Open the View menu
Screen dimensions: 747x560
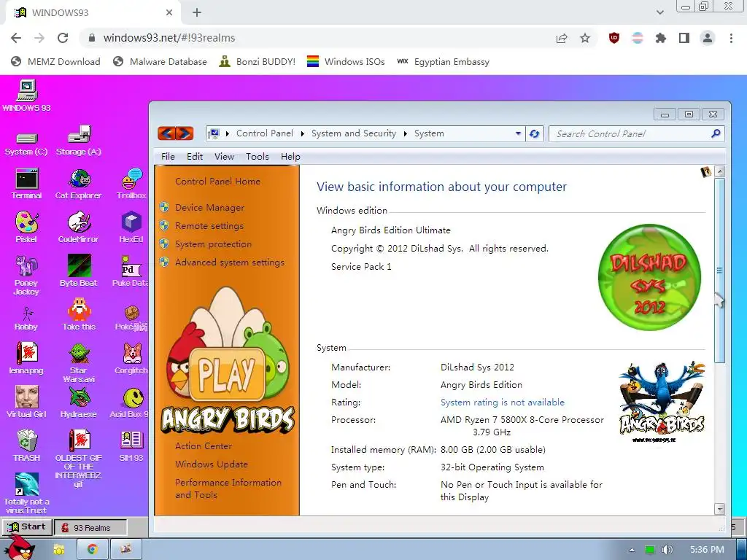[x=224, y=157]
